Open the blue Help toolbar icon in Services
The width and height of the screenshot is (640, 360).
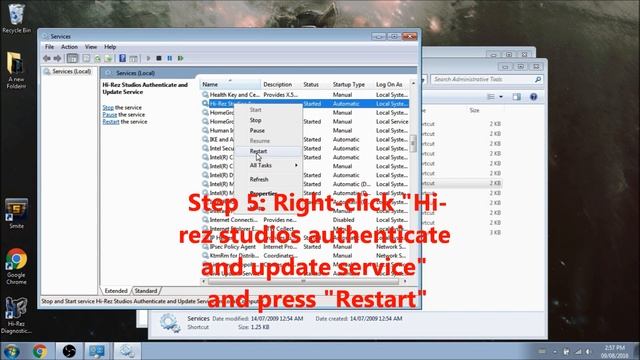(122, 58)
